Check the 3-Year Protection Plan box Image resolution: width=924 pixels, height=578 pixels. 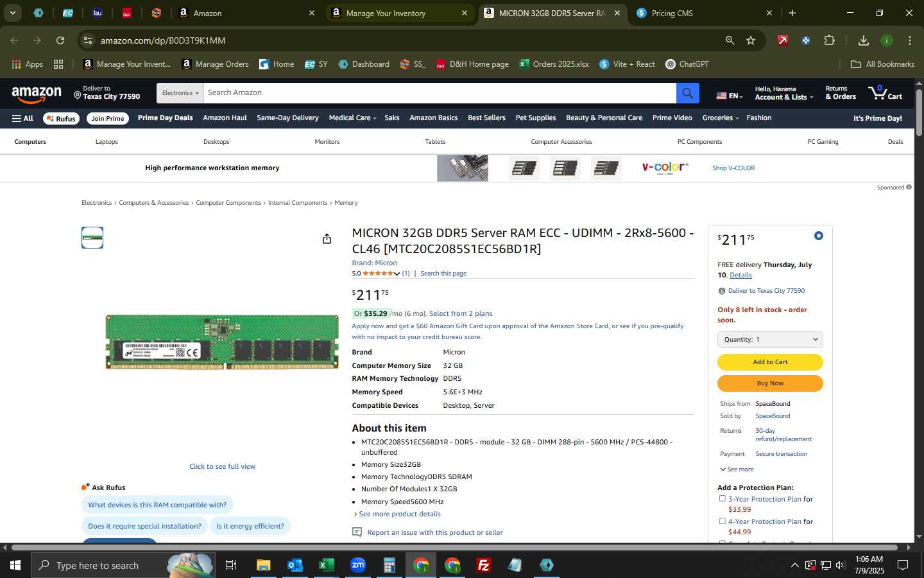722,498
